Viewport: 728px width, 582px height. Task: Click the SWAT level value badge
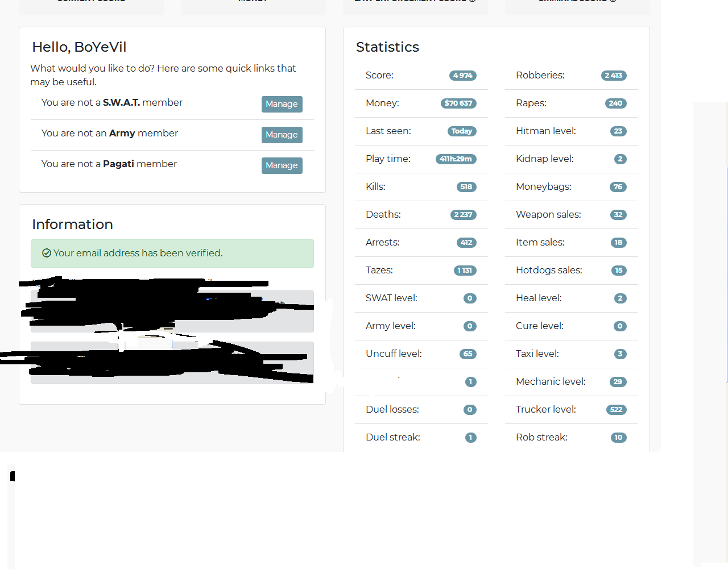point(470,298)
